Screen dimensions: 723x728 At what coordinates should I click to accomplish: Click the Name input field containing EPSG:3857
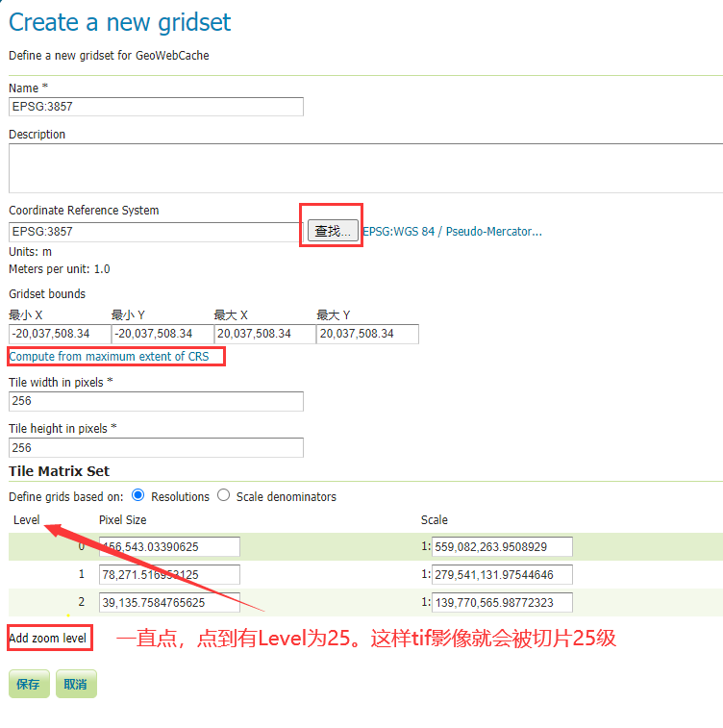click(156, 107)
